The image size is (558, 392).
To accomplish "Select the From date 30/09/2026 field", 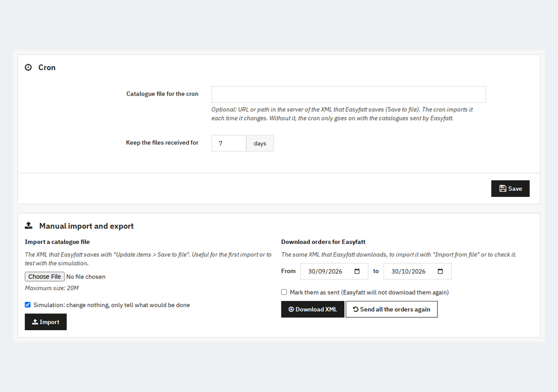I will (x=334, y=271).
